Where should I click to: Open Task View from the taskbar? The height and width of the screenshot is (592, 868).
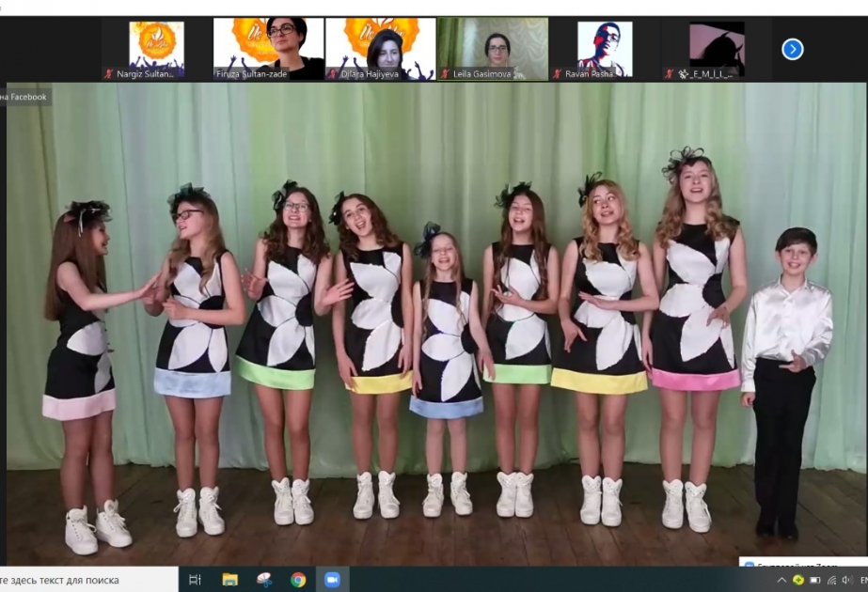pos(195,580)
